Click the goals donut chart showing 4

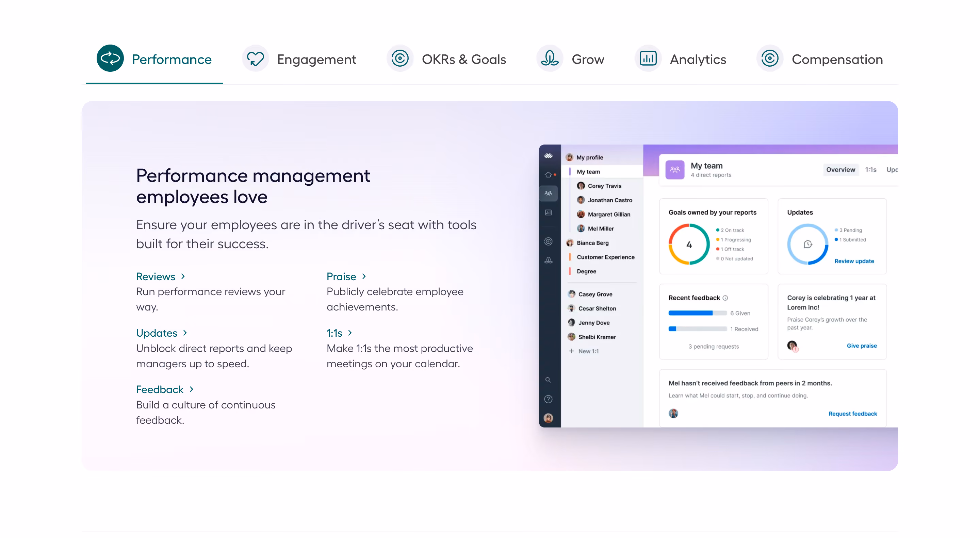tap(689, 245)
